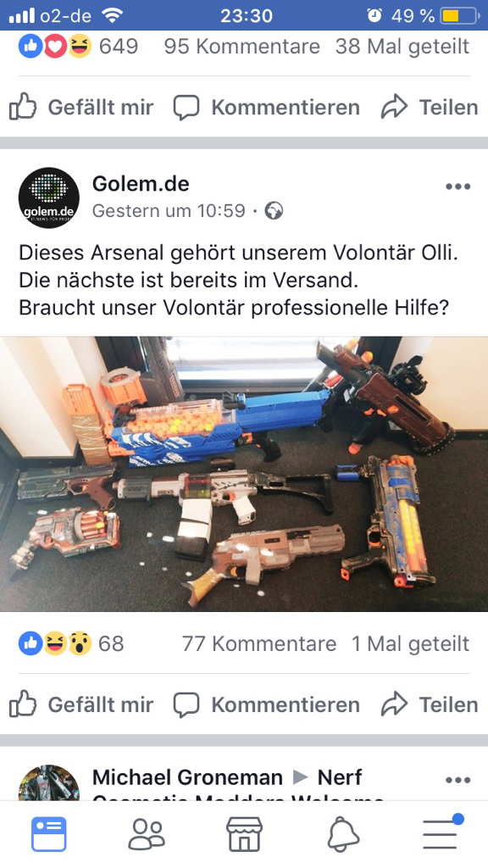Open the Notifications bell icon
This screenshot has width=488, height=868.
pos(343,834)
